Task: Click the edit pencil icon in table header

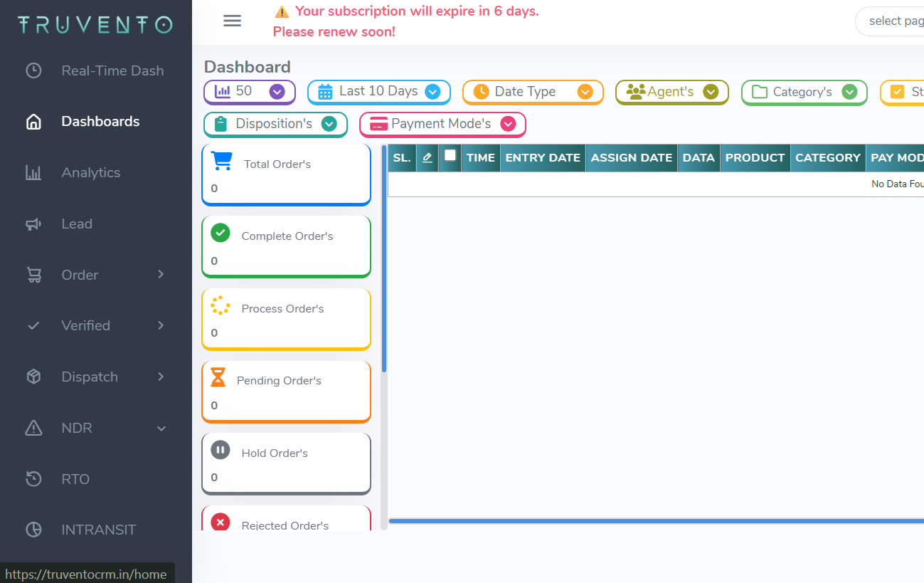Action: point(427,158)
